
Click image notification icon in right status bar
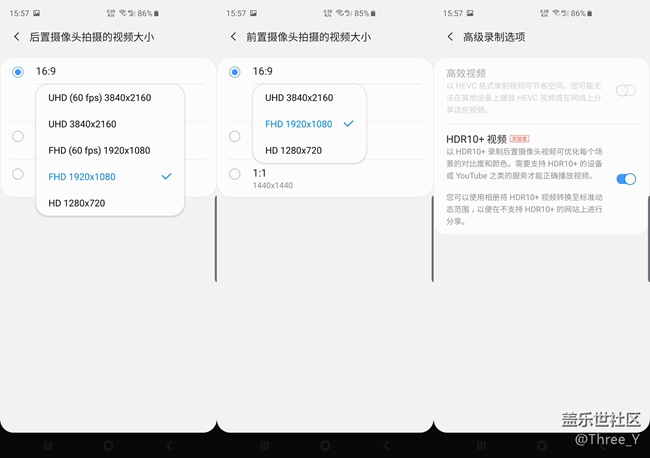[x=470, y=13]
